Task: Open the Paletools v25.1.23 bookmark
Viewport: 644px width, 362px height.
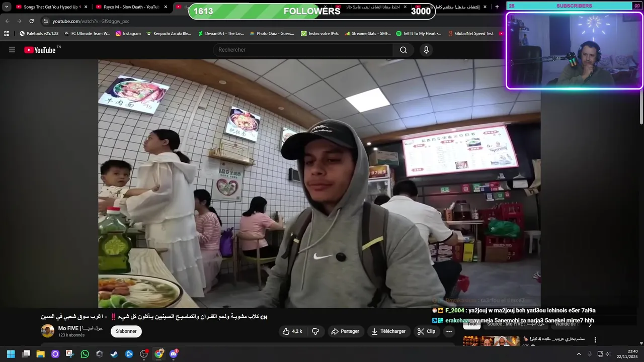Action: point(39,34)
